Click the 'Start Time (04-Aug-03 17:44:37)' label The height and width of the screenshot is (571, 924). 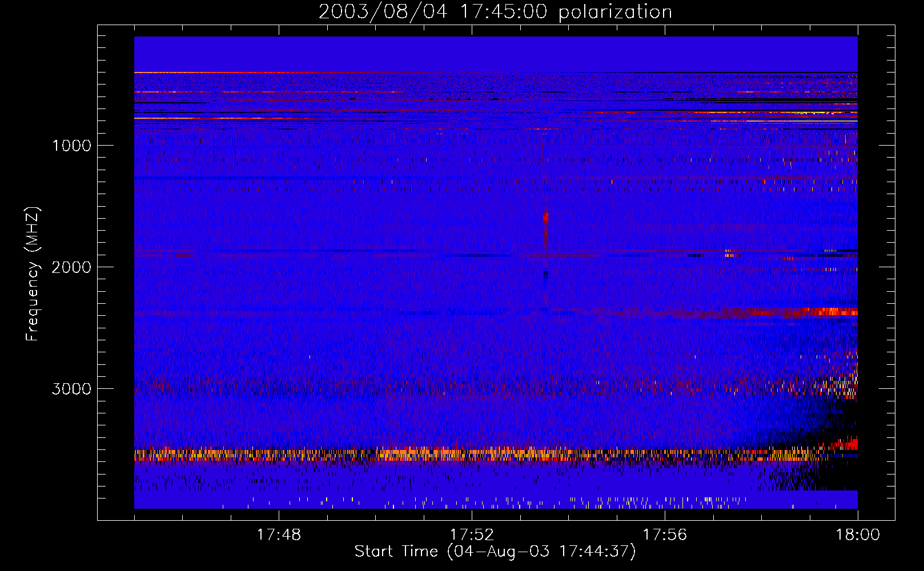pos(495,552)
